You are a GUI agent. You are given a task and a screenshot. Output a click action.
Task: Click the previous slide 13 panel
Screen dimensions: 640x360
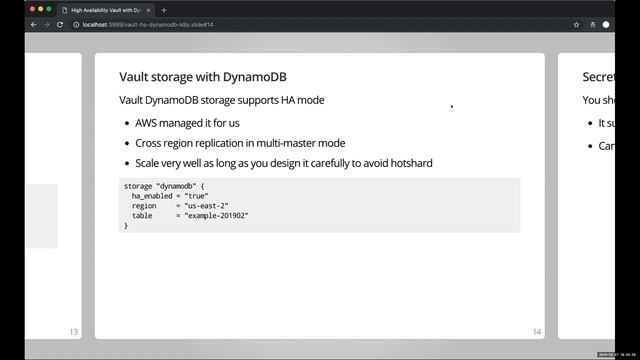click(53, 196)
